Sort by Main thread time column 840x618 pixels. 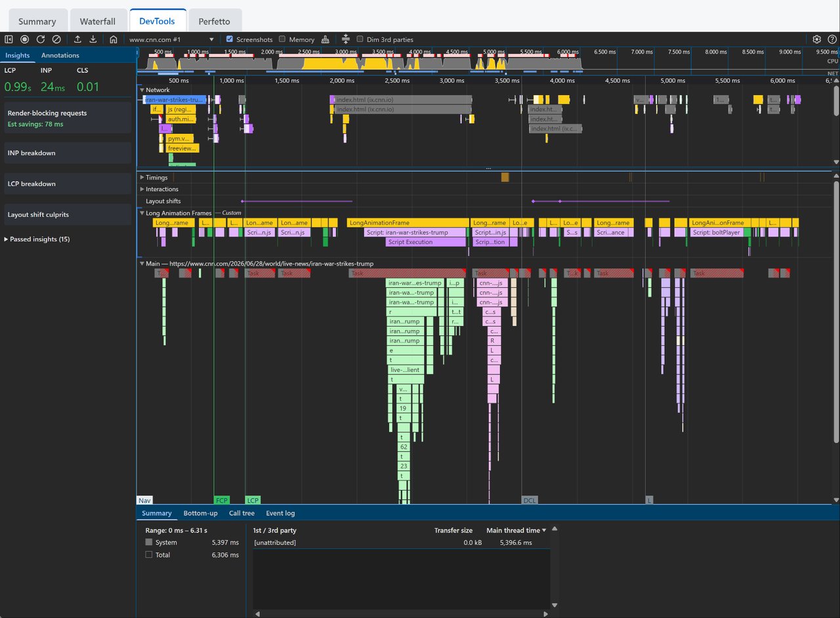click(516, 530)
